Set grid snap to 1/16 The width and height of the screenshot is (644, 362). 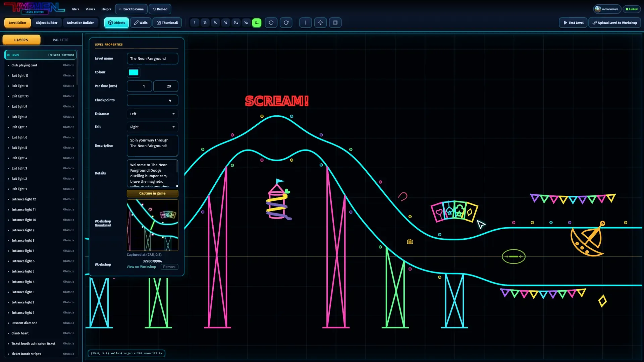[236, 23]
